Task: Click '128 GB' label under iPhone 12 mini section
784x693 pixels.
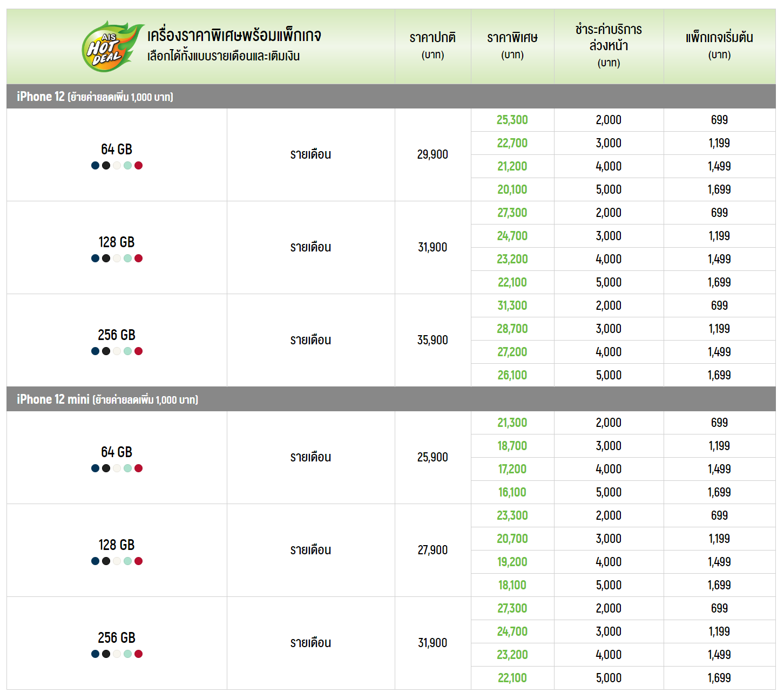Action: 117,545
